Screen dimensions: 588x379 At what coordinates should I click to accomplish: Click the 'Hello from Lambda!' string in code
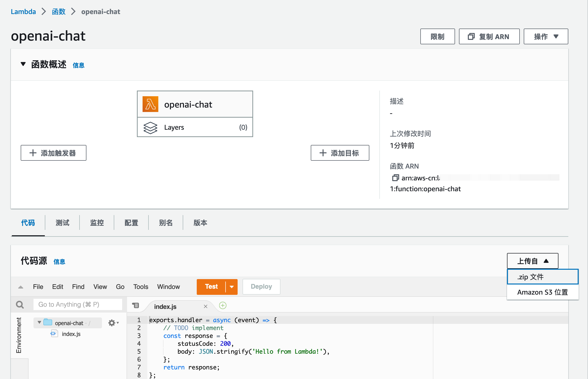(287, 351)
